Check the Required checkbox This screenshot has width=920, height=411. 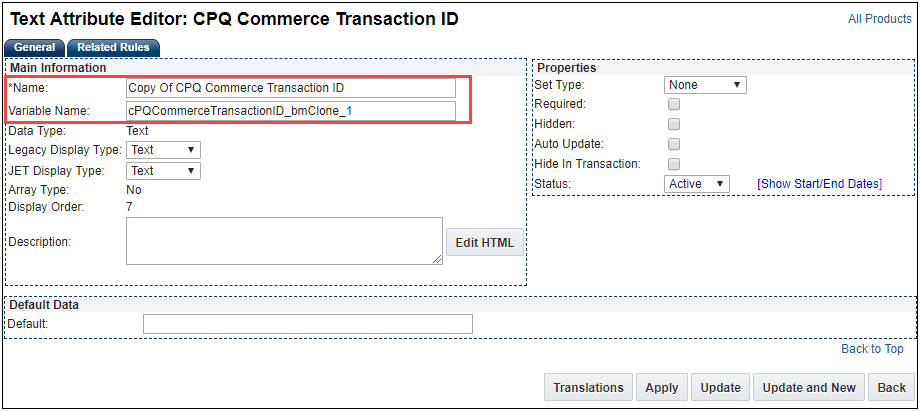[x=674, y=104]
